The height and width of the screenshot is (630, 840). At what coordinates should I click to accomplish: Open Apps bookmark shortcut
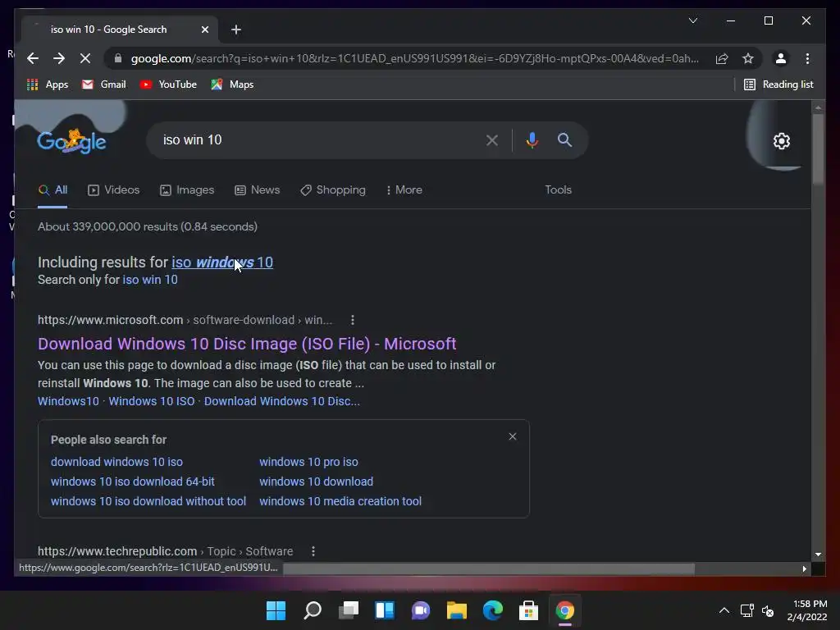coord(48,84)
